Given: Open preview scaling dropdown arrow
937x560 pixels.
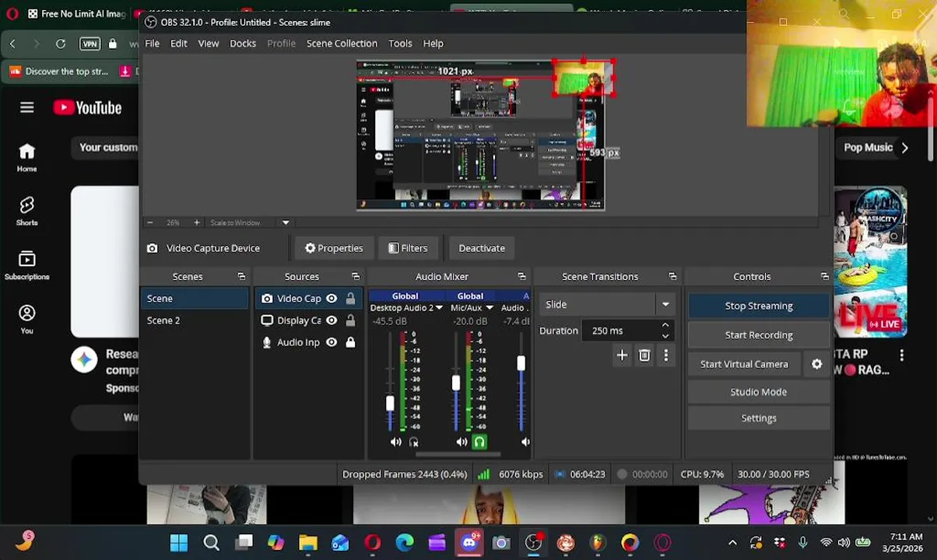Looking at the screenshot, I should 286,222.
